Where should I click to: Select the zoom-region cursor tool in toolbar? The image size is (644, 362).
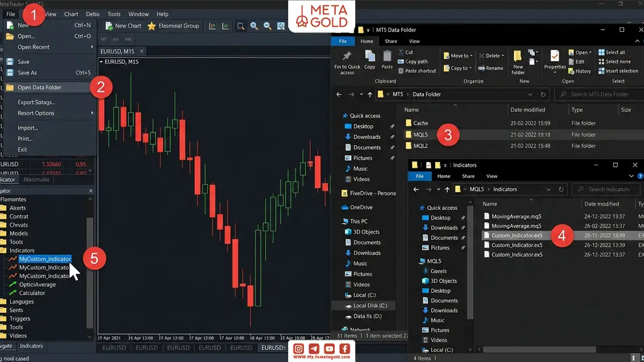tap(240, 26)
